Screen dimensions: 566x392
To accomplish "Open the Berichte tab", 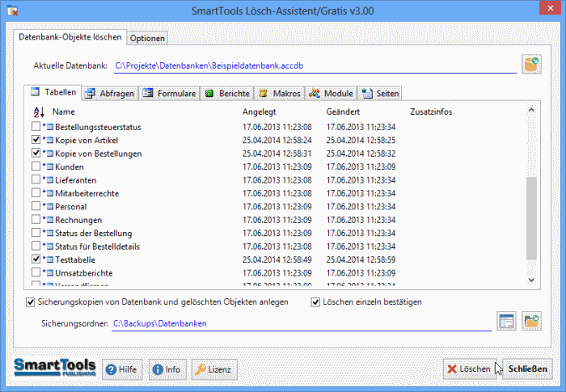I will click(x=227, y=94).
